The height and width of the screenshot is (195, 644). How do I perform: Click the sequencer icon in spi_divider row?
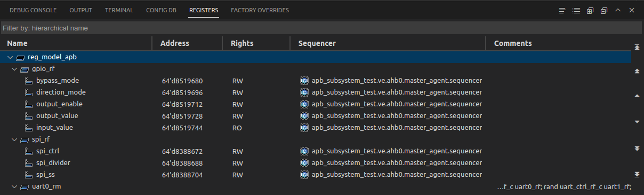click(x=304, y=163)
